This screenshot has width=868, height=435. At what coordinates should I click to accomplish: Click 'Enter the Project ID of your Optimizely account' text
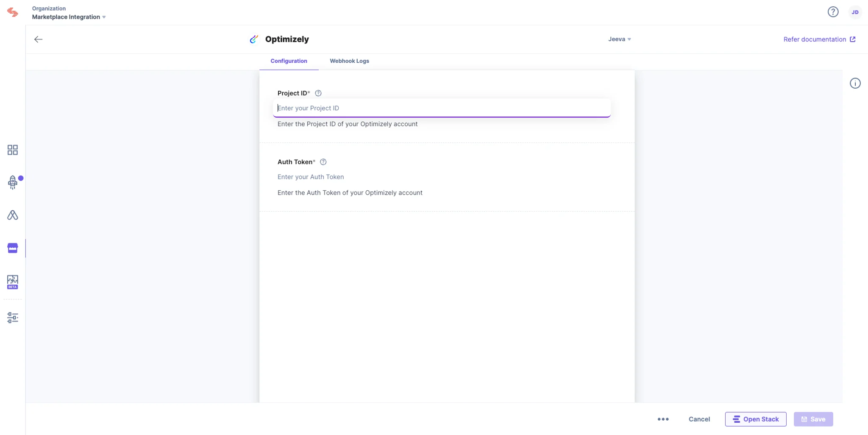point(347,124)
